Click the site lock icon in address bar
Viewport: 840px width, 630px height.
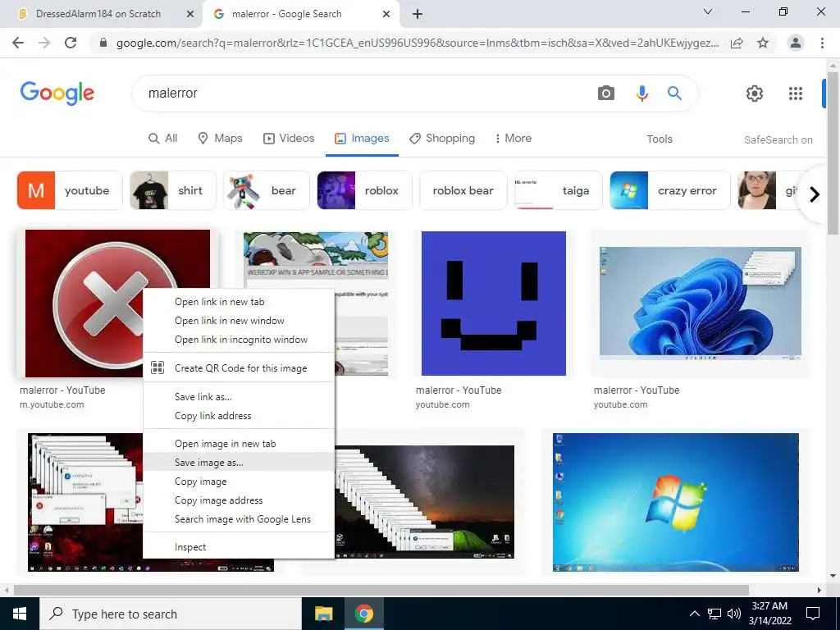point(104,43)
